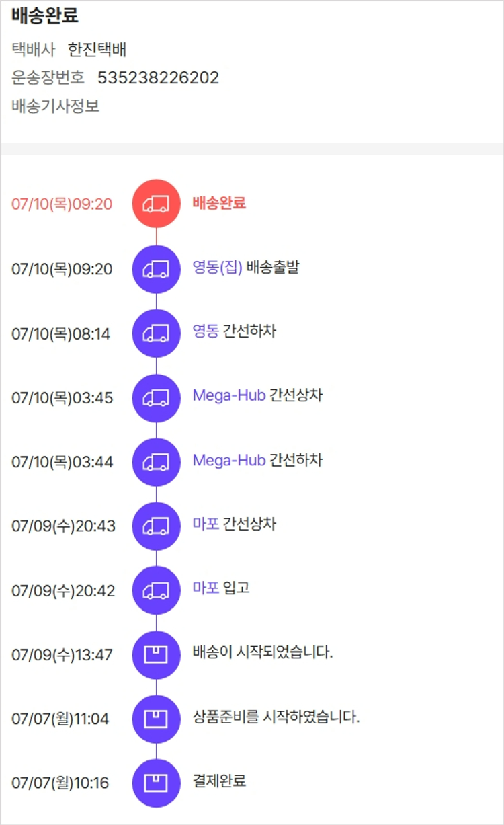Click box icon beside 결제완료
504x825 pixels.
tap(157, 783)
